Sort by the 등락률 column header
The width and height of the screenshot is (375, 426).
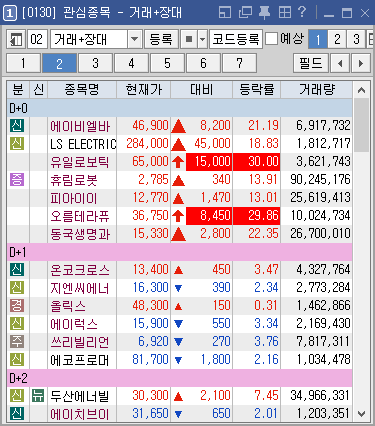257,90
